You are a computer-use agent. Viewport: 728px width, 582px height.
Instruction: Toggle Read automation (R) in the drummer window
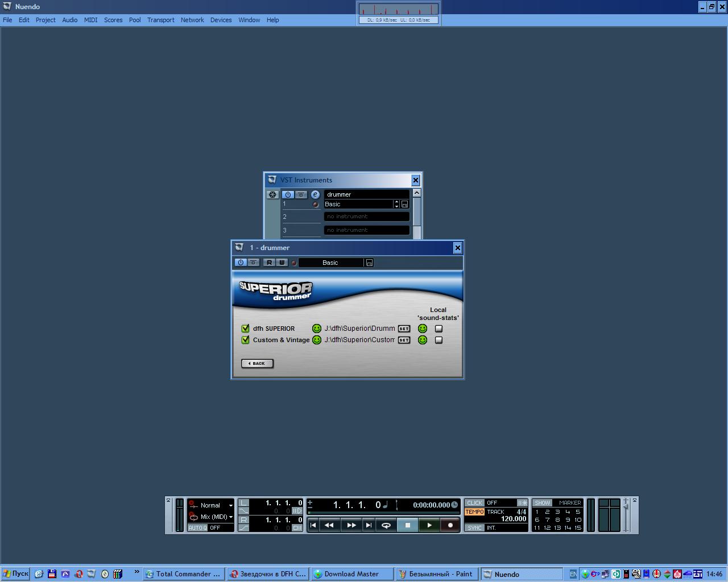pos(270,263)
